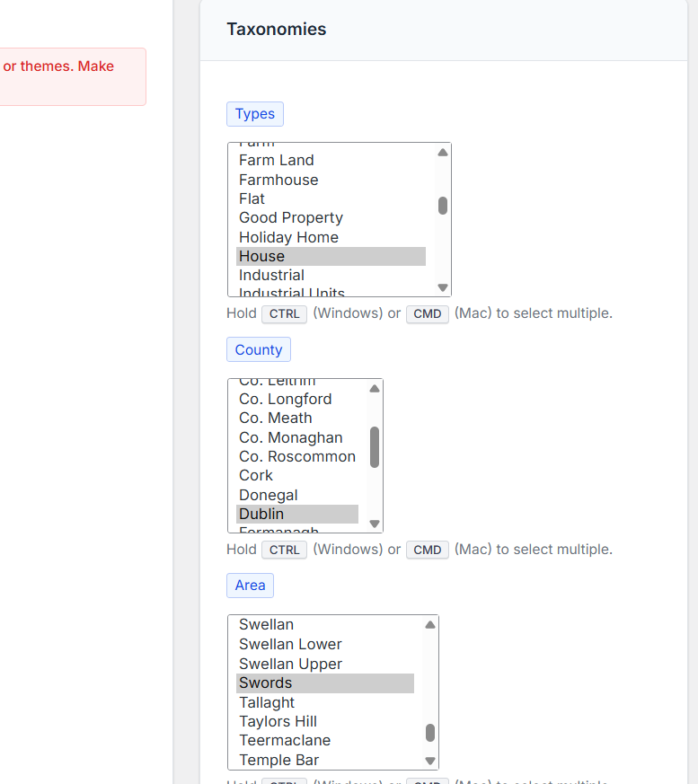The width and height of the screenshot is (698, 784).
Task: Click the Area taxonomy label
Action: [x=250, y=586]
